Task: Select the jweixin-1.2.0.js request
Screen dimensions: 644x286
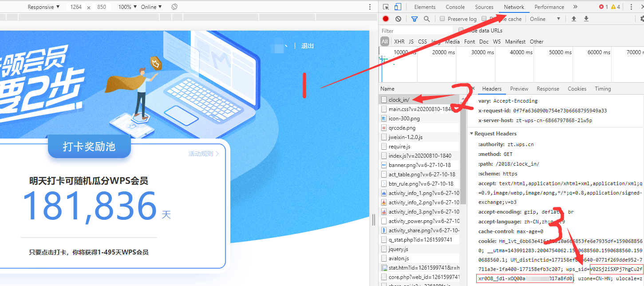Action: pos(419,137)
